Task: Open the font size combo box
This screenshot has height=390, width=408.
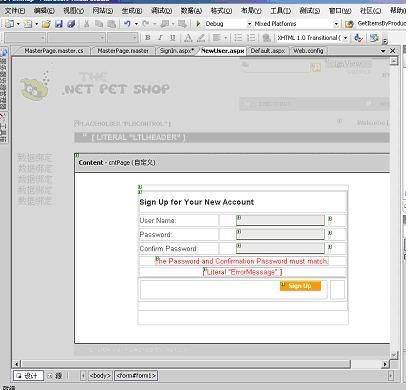Action: [123, 38]
